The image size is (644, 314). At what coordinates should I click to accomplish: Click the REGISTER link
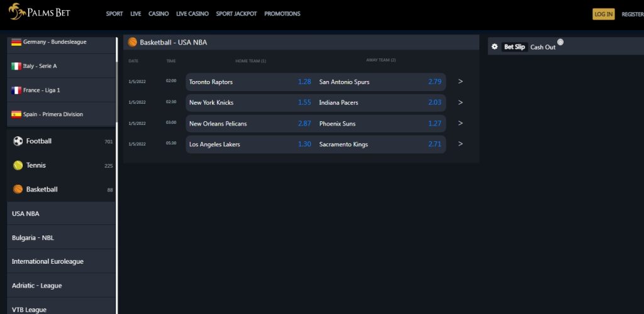point(633,14)
